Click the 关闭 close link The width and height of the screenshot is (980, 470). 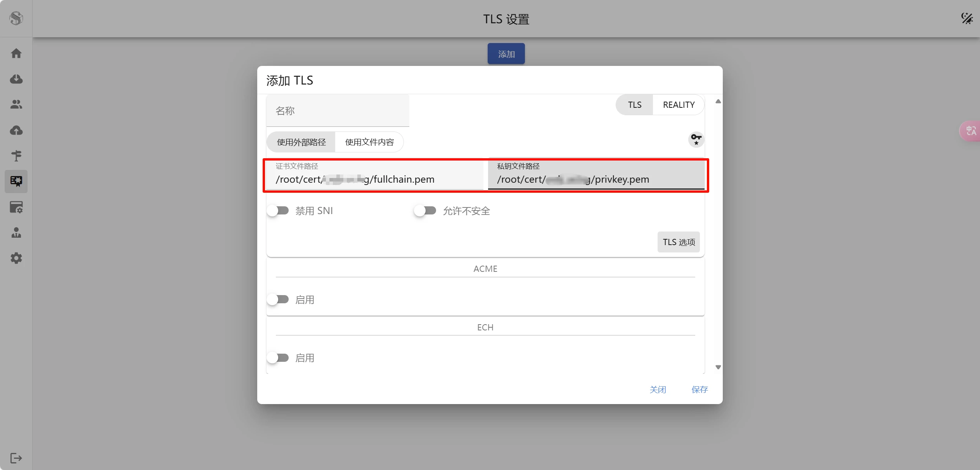[658, 389]
